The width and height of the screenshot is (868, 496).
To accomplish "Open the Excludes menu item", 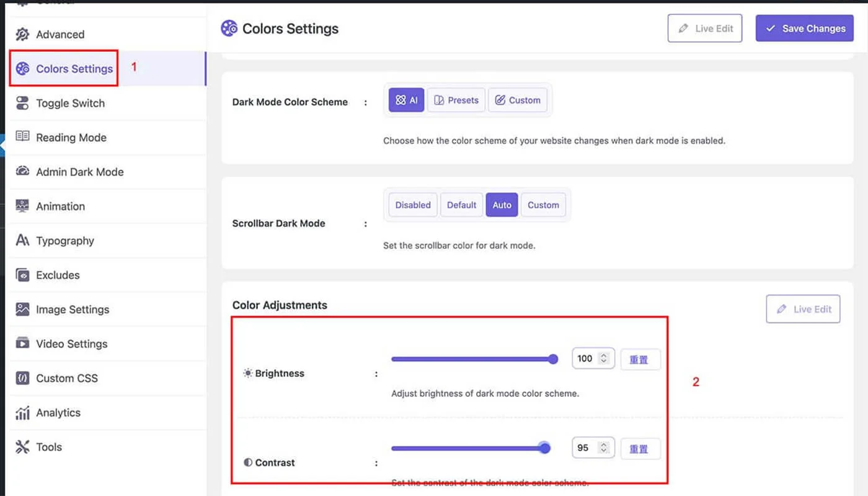I will 58,275.
